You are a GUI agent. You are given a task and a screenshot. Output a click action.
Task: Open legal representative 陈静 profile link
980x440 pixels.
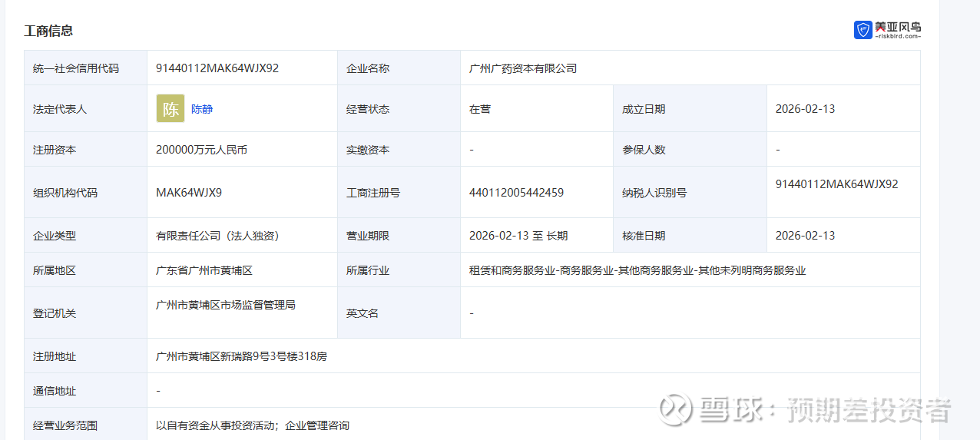click(202, 109)
